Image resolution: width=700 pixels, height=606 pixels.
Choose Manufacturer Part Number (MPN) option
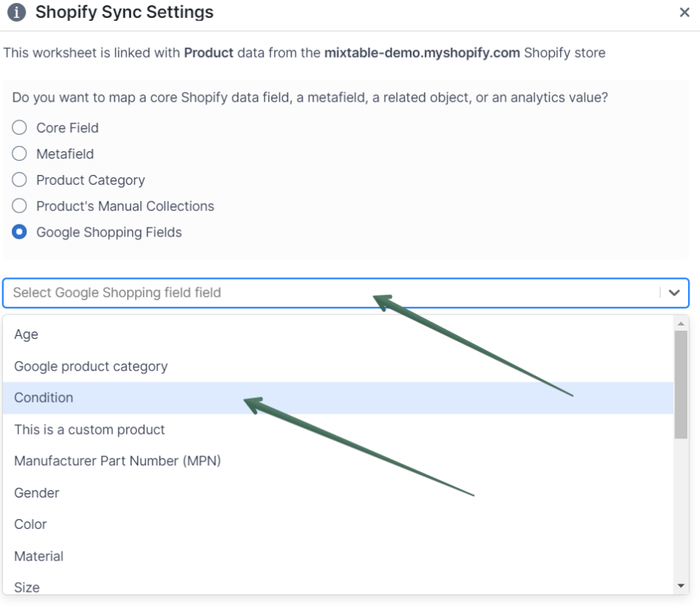117,461
